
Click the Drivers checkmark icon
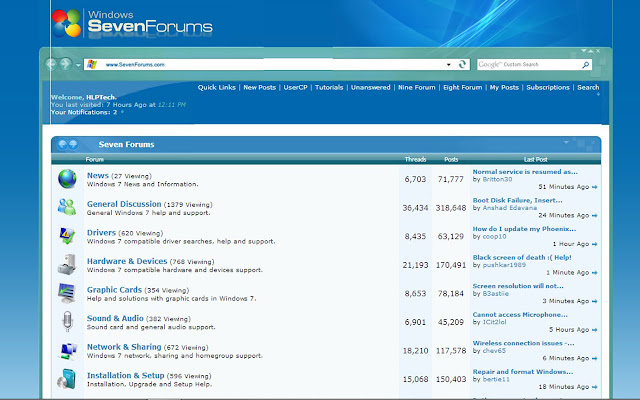[x=67, y=236]
